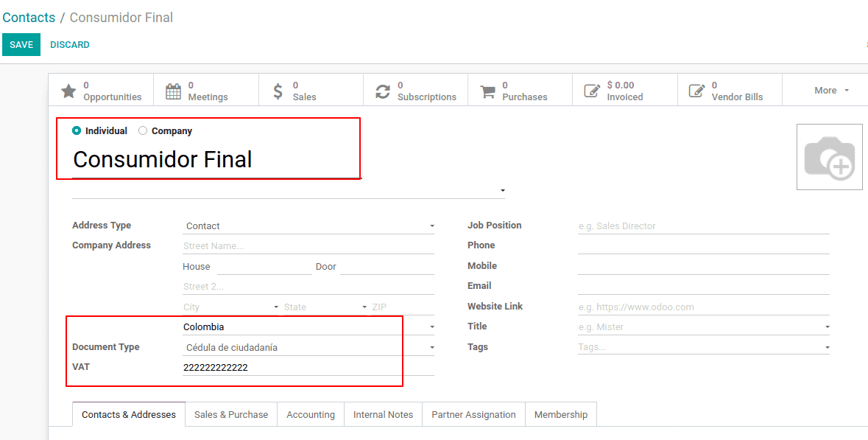The height and width of the screenshot is (440, 868).
Task: Click the Job Position input field
Action: pos(704,226)
